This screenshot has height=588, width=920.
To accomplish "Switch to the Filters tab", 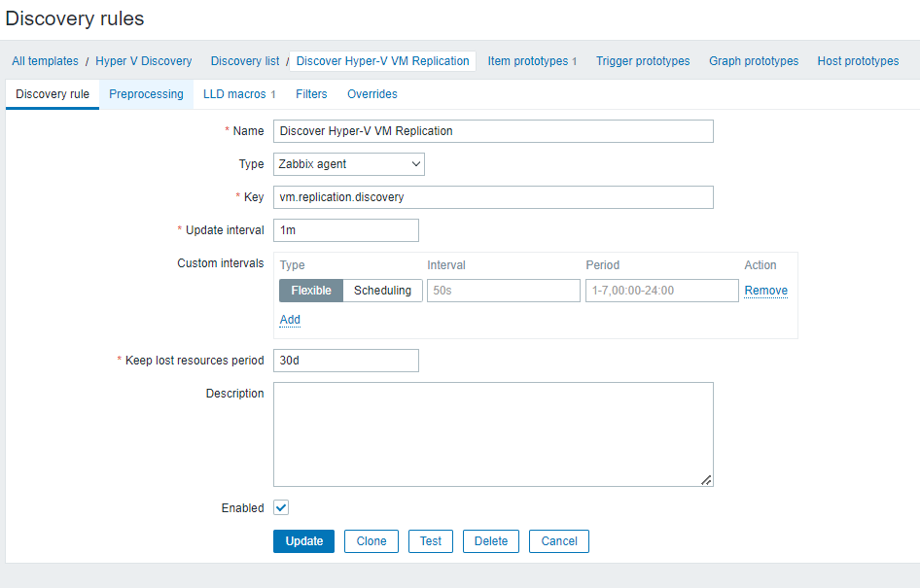I will (x=311, y=94).
